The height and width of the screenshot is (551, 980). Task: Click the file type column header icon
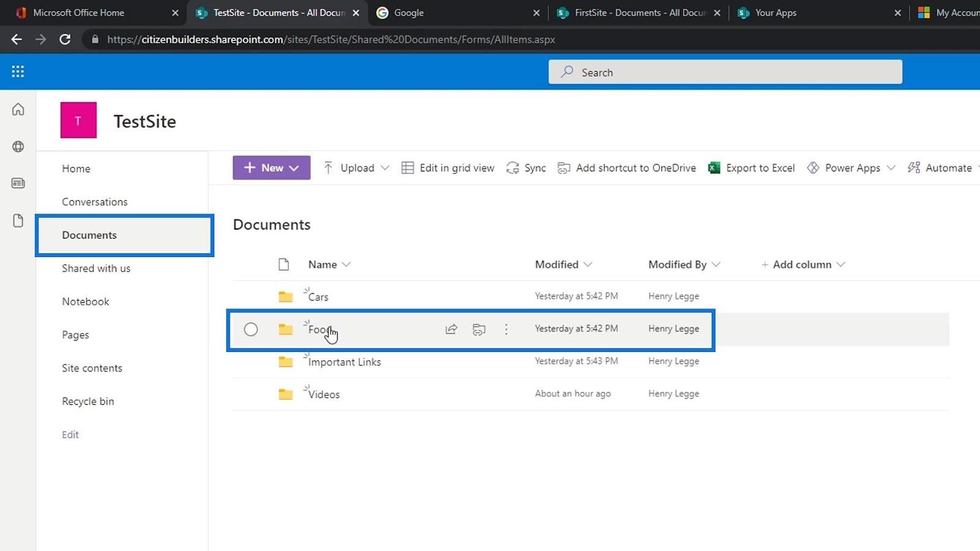[284, 264]
